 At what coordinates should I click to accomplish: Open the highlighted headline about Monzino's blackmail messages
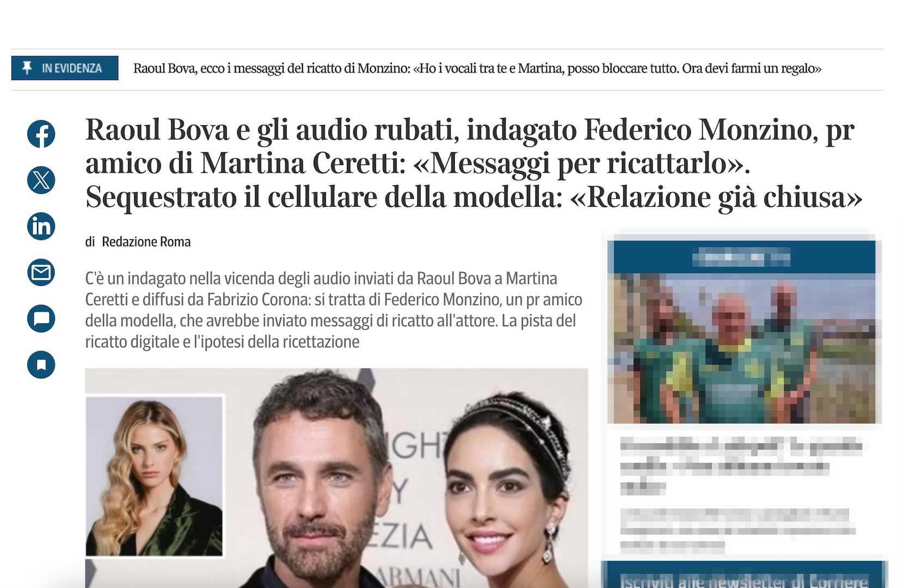(477, 69)
